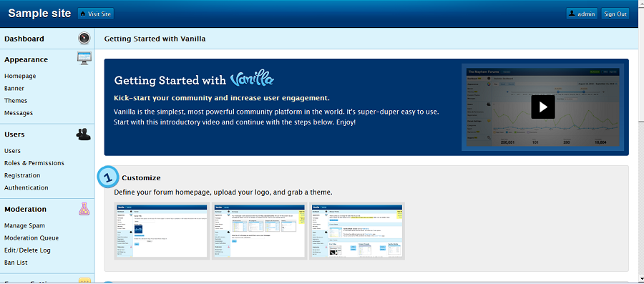Open the Manage Themes screenshot thumbnail

357,230
